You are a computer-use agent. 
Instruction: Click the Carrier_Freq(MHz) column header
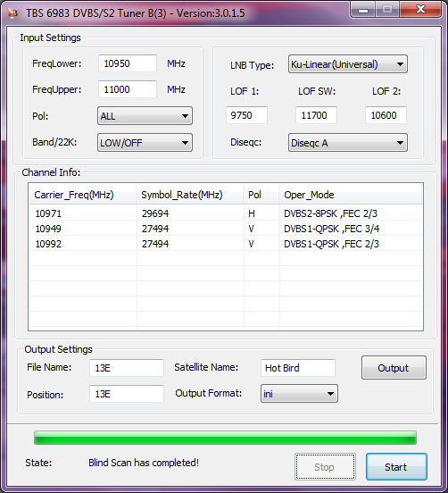coord(83,195)
